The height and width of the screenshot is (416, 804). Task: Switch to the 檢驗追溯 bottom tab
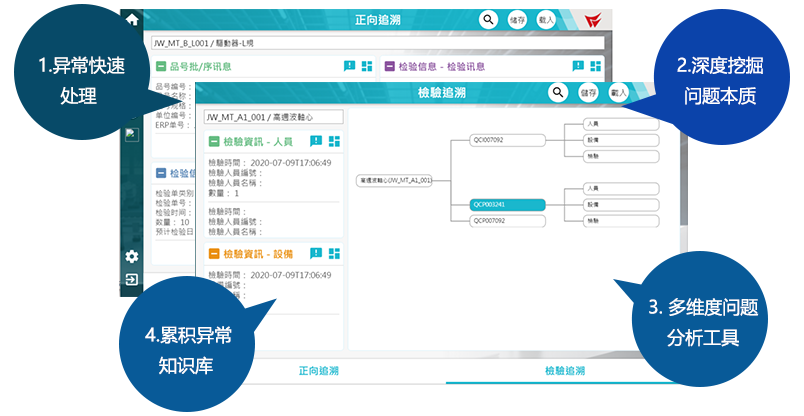(565, 371)
